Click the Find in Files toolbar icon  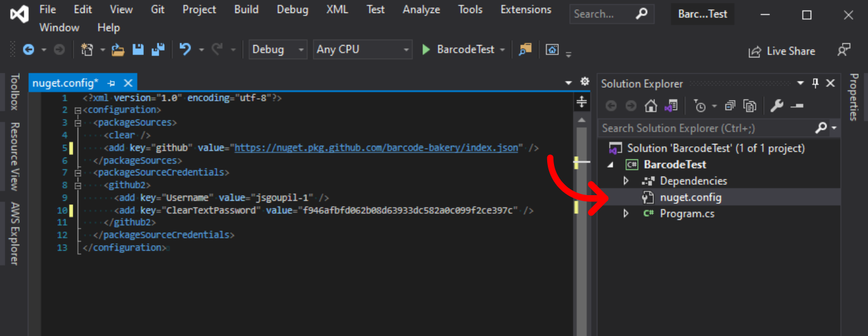(525, 49)
